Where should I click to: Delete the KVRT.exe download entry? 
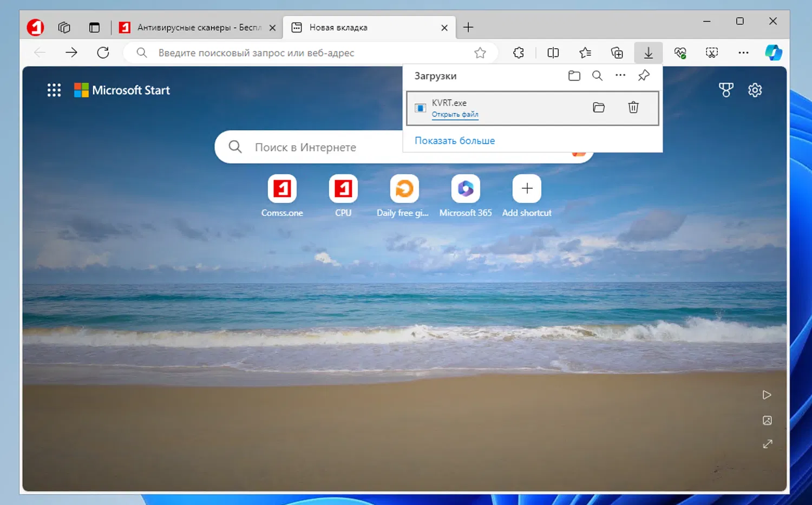coord(633,107)
